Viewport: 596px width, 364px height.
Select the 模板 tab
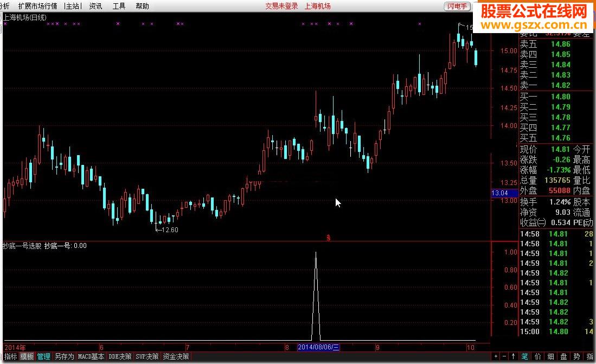pos(27,356)
